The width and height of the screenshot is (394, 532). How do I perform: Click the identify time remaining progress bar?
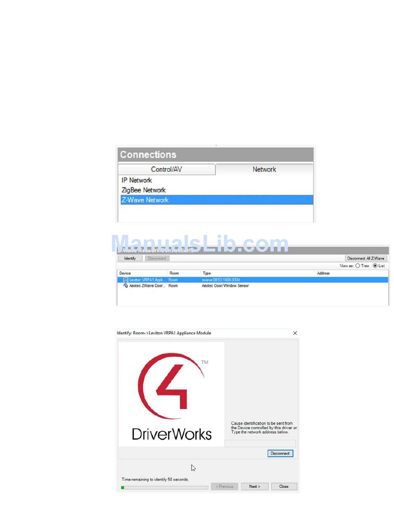(165, 488)
